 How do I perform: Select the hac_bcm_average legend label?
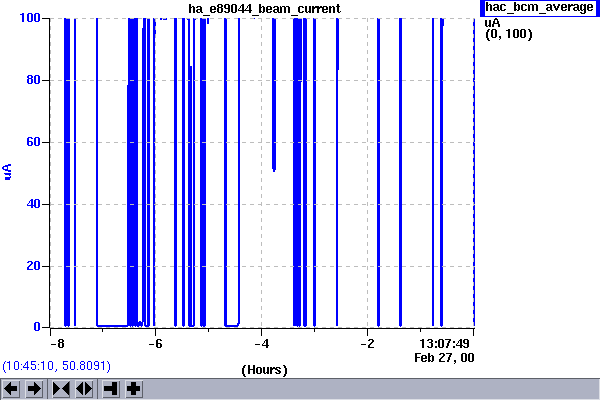538,8
